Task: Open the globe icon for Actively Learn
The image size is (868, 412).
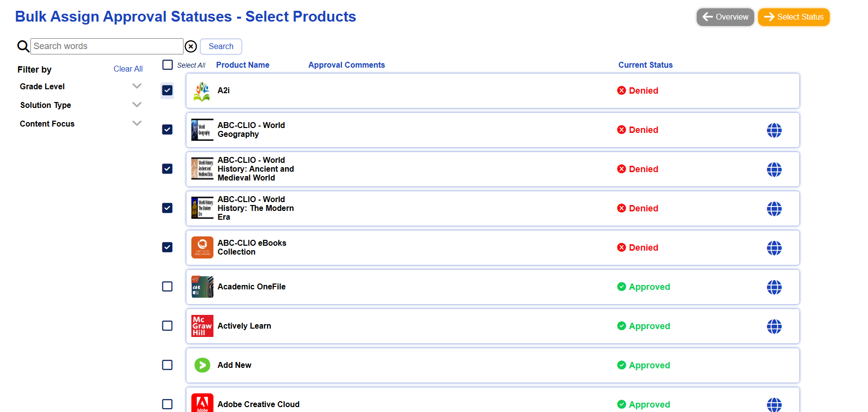Action: [774, 326]
